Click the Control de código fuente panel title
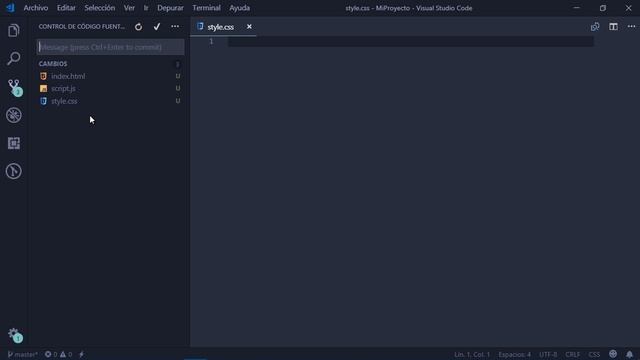640x360 pixels. [82, 27]
